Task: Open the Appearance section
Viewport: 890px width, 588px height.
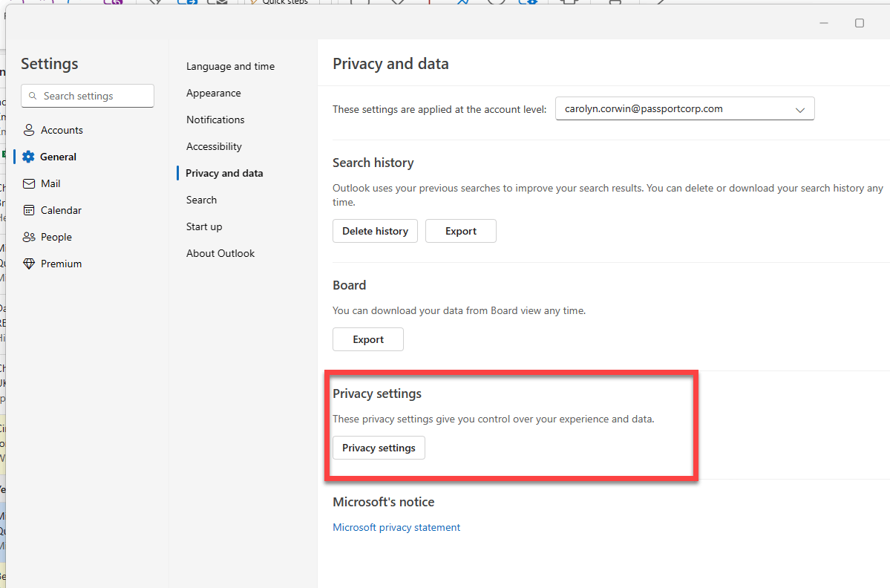Action: tap(214, 93)
